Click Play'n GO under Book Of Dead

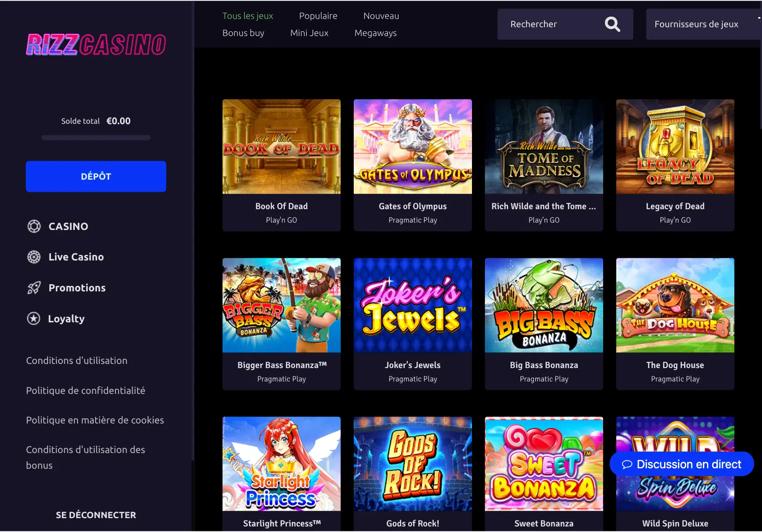point(282,220)
